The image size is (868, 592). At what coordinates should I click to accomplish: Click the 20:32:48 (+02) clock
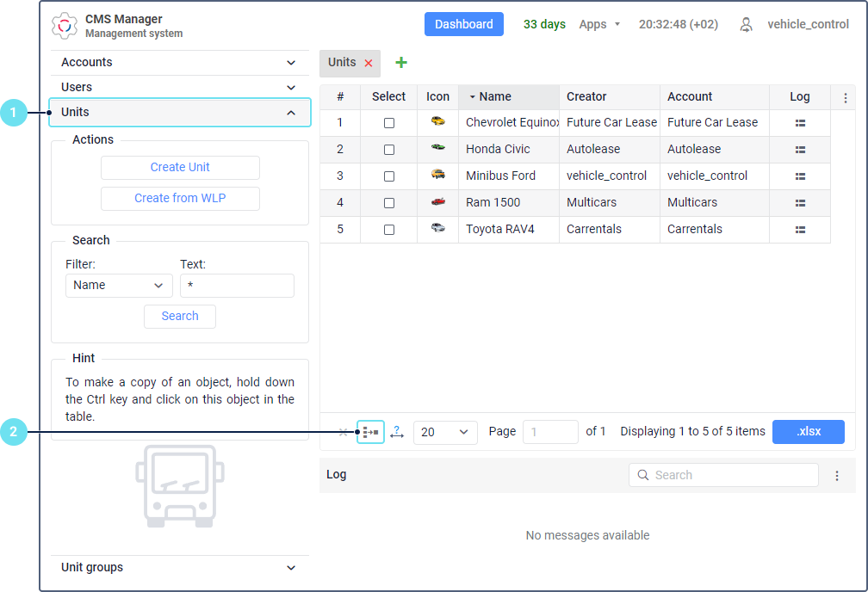pos(679,24)
